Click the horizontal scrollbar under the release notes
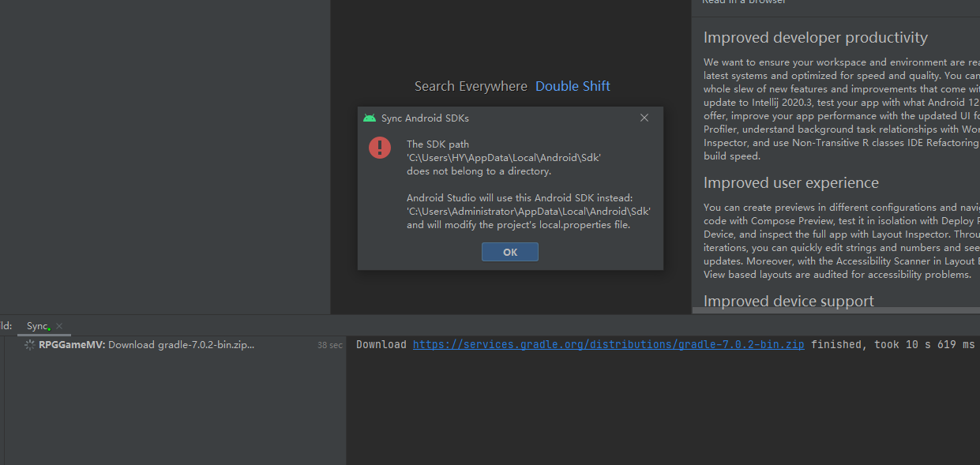Screen dimensions: 980x465 click(x=835, y=310)
